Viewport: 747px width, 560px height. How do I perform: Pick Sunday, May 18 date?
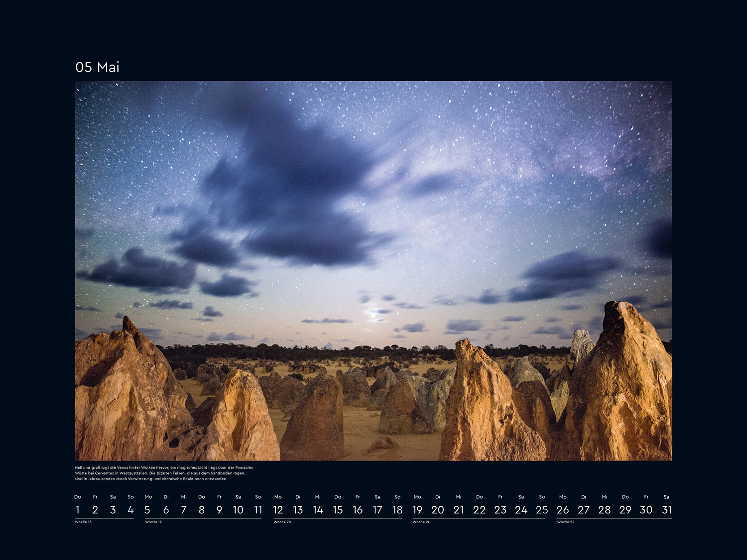point(397,510)
